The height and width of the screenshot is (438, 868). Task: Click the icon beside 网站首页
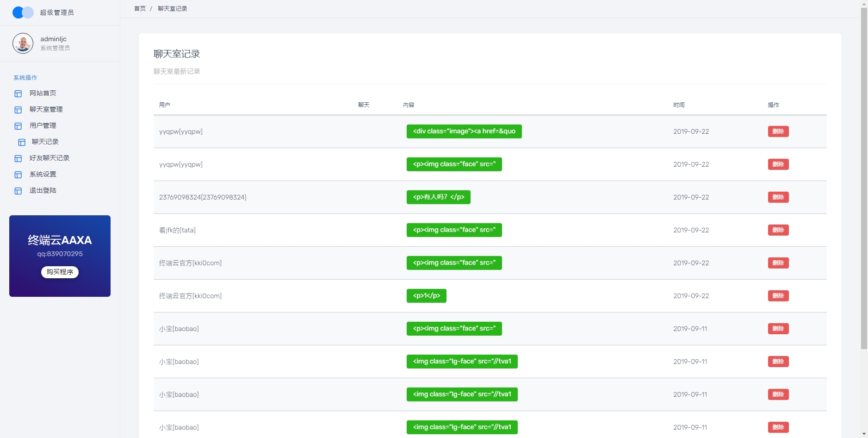click(x=18, y=94)
